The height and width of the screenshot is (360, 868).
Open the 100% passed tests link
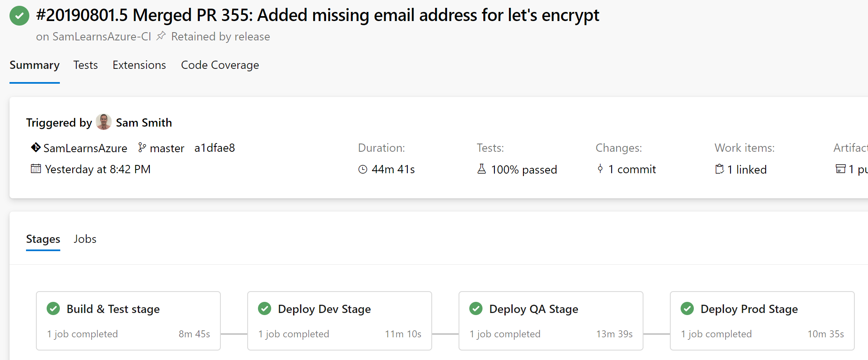tap(524, 169)
